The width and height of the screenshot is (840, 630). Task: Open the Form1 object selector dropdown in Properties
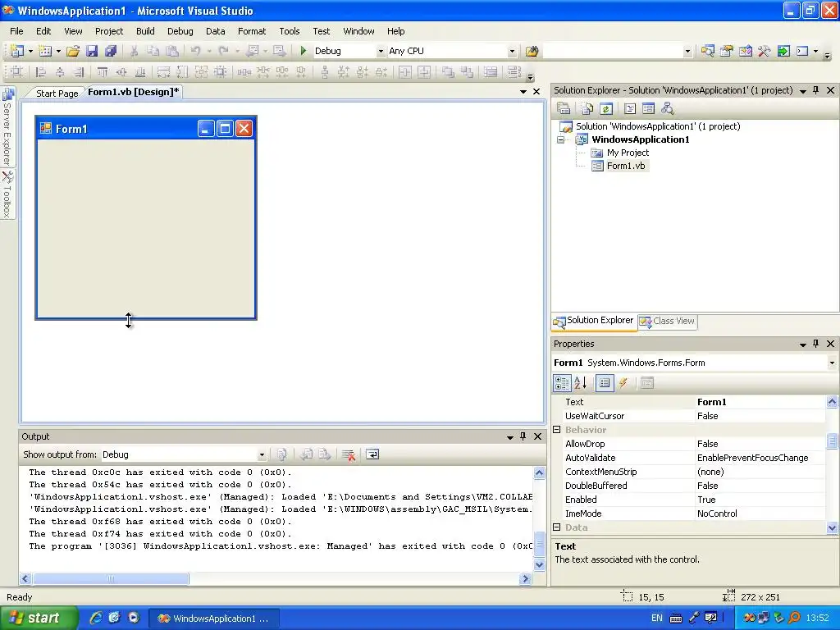click(832, 363)
